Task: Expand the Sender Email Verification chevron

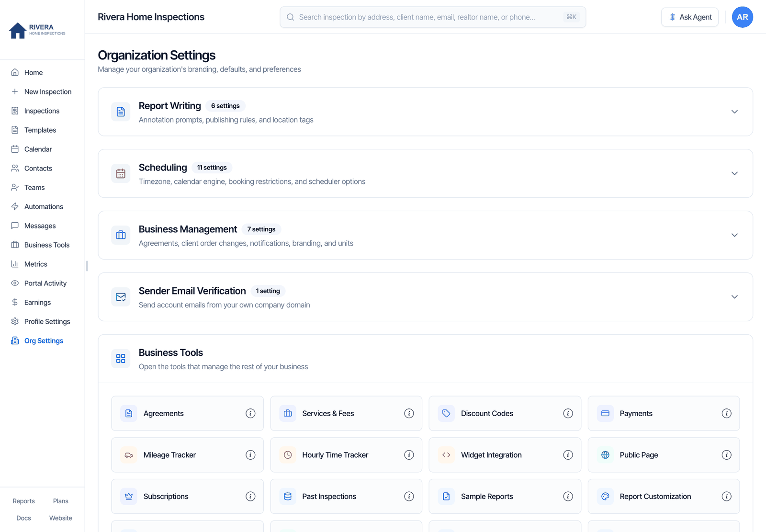Action: (x=734, y=297)
